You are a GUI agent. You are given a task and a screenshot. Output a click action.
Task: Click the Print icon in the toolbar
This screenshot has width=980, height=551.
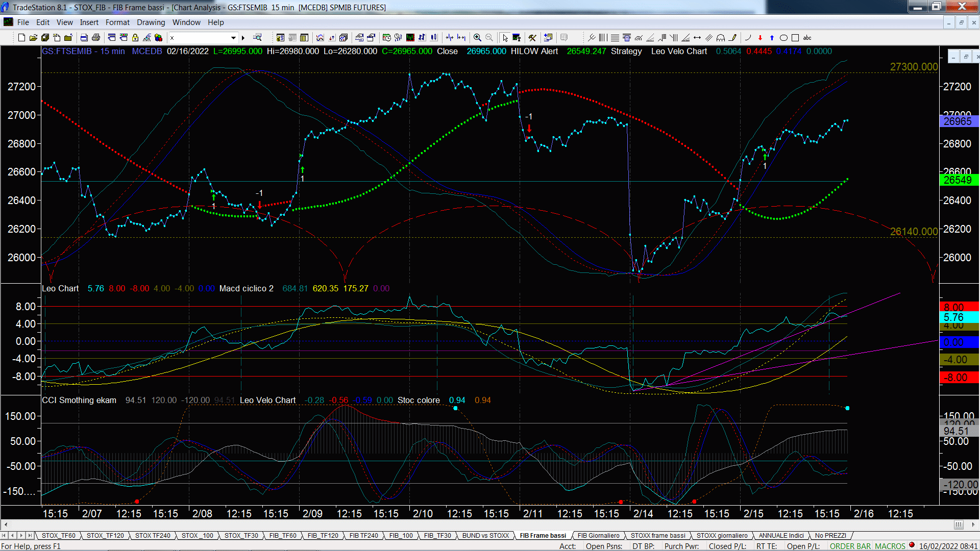pyautogui.click(x=95, y=38)
